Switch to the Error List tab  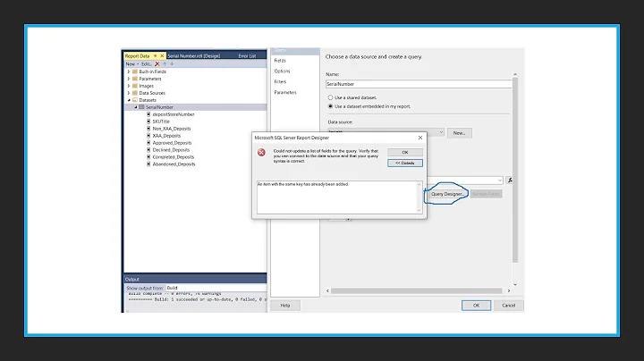pyautogui.click(x=247, y=55)
